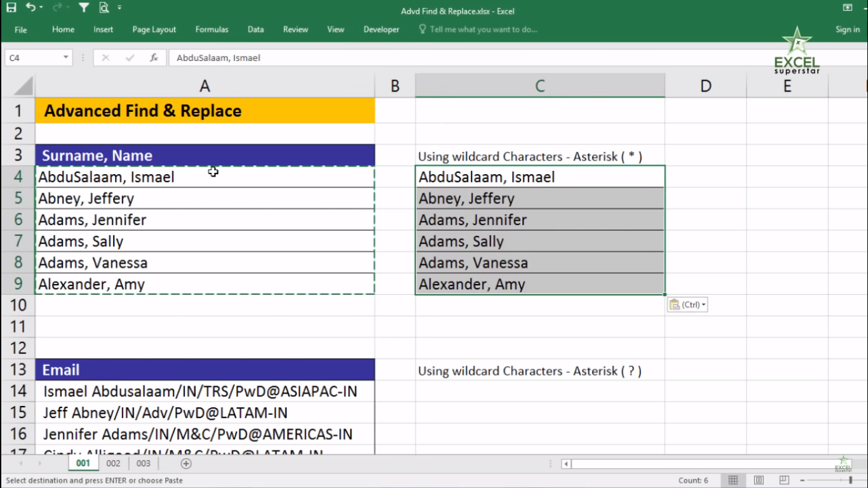Viewport: 868px width, 488px height.
Task: Open Print Preview from Quick Access toolbar
Action: [x=104, y=8]
